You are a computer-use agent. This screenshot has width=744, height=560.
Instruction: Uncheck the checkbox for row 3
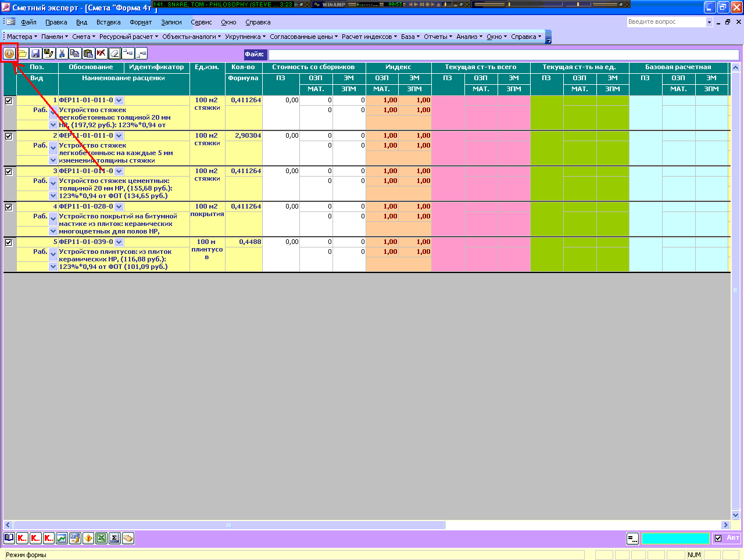point(9,171)
